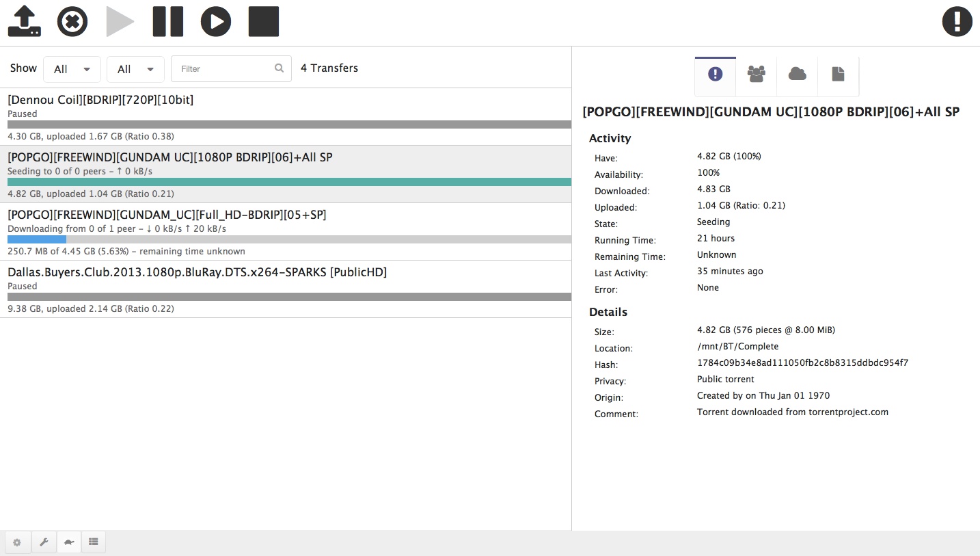Open a torrent with the upload icon
980x556 pixels.
[x=25, y=21]
